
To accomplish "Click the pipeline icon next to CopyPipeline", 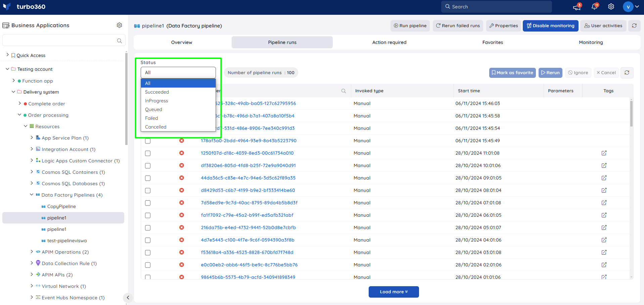I will click(x=43, y=207).
